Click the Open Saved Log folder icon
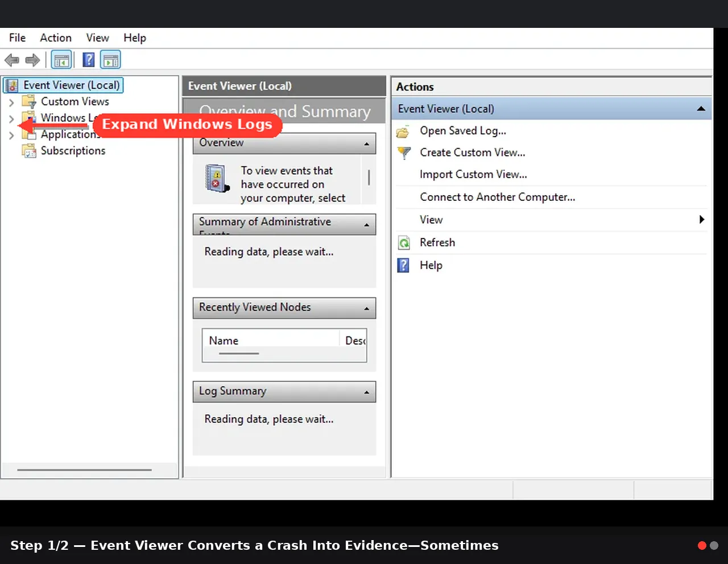The width and height of the screenshot is (728, 564). [403, 131]
